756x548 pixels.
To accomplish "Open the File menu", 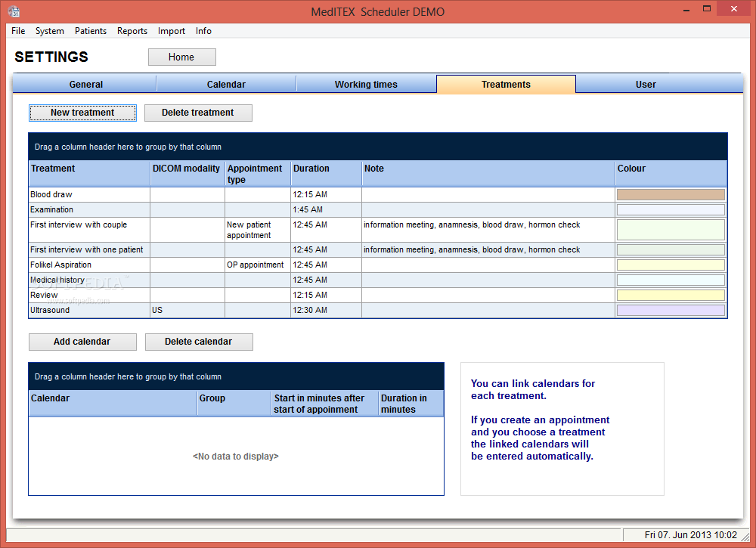I will (18, 31).
